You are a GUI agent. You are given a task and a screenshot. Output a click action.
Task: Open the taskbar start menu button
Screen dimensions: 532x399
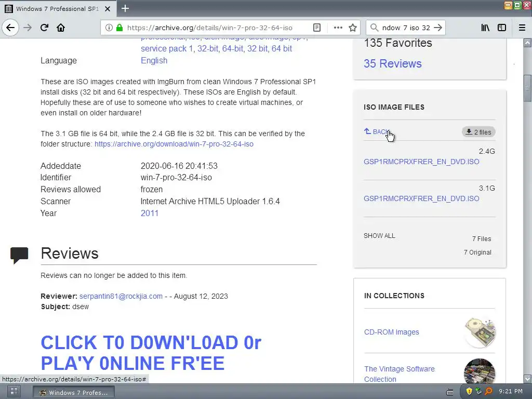tap(14, 391)
